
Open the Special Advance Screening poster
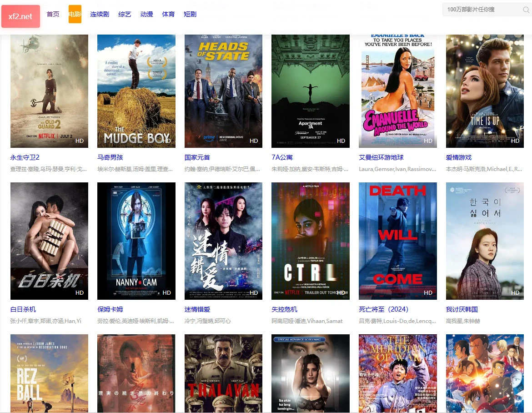point(311,373)
